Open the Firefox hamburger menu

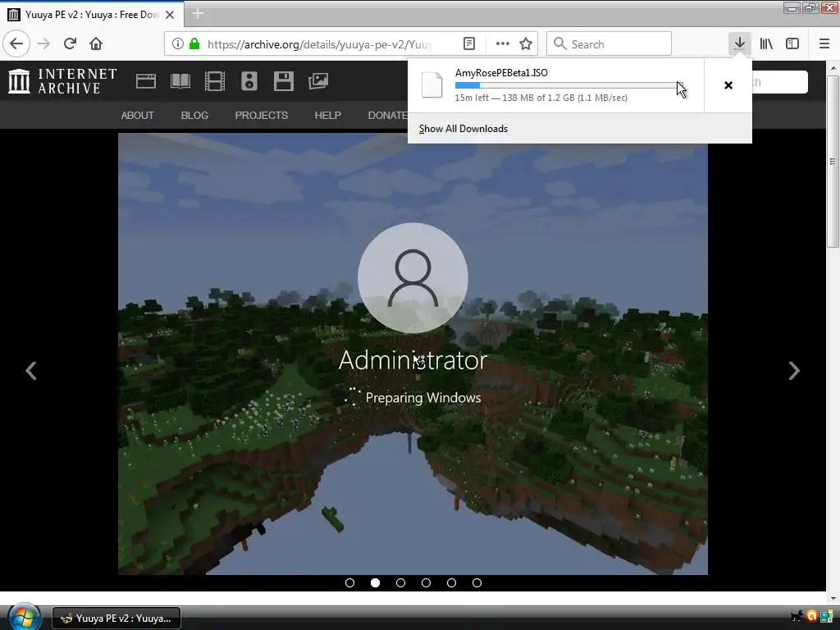point(824,43)
